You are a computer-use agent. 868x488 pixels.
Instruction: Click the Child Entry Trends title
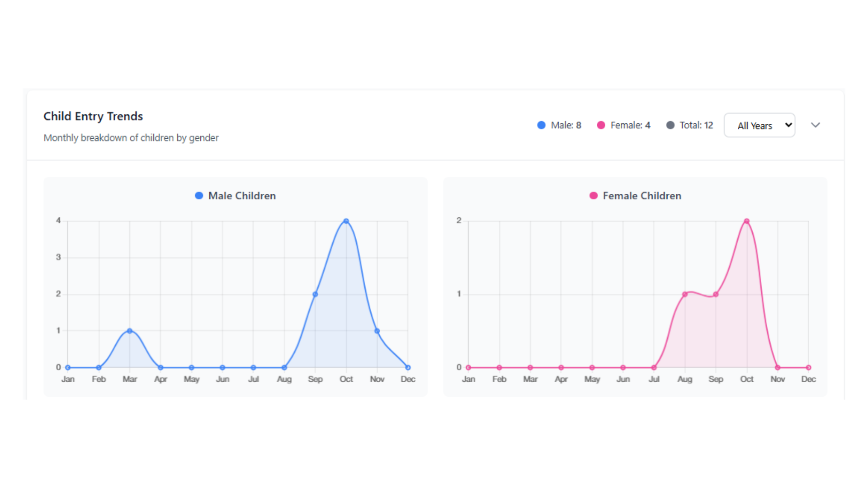coord(93,116)
